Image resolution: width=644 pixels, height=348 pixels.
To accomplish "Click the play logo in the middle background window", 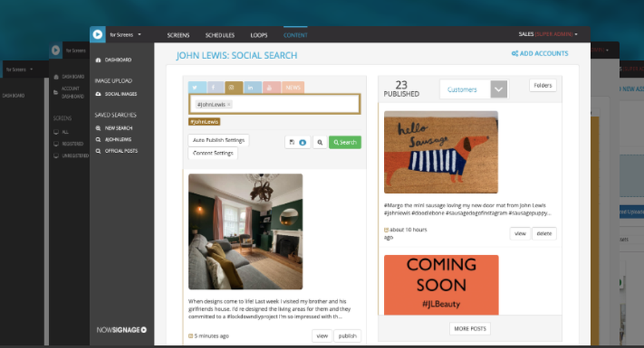I will pos(55,50).
